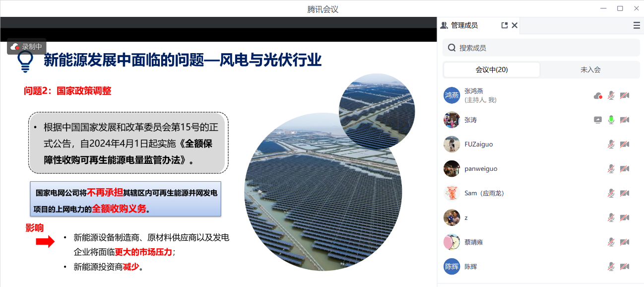Switch to the 未入会 tab
Viewport: 644px width, 287px height.
pos(590,70)
